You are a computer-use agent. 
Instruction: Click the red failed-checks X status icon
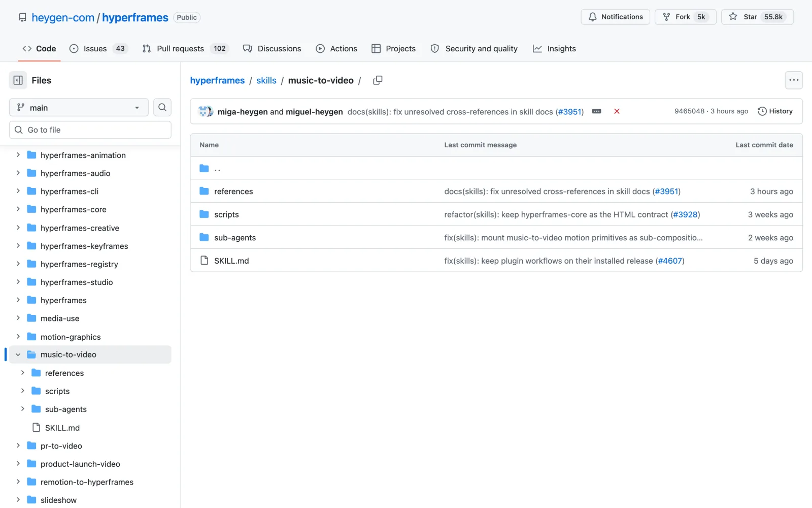[x=617, y=111]
